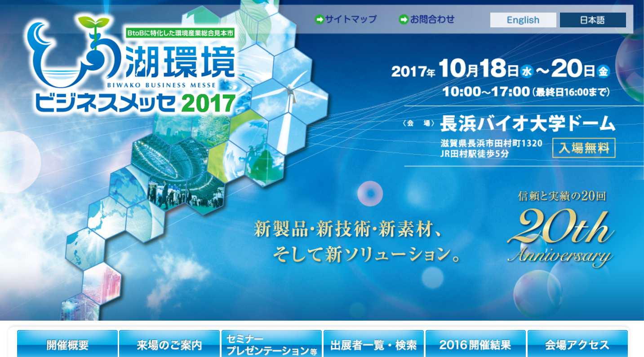Open the 2016開催結果 menu tab
Viewport: 644px width, 357px height.
pos(475,344)
